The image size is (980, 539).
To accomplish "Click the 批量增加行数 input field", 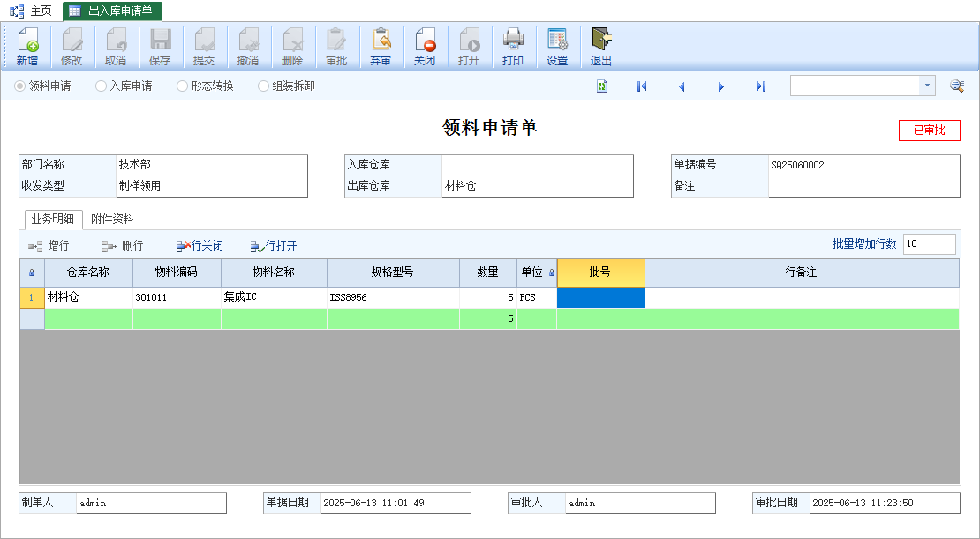I will click(x=930, y=244).
